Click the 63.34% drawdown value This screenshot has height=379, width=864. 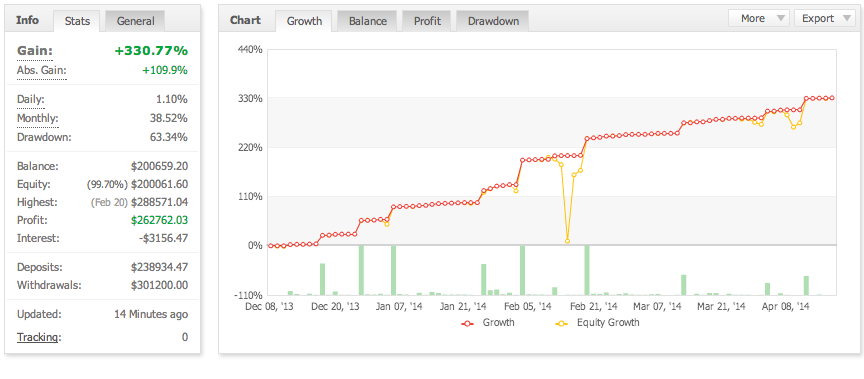point(169,137)
